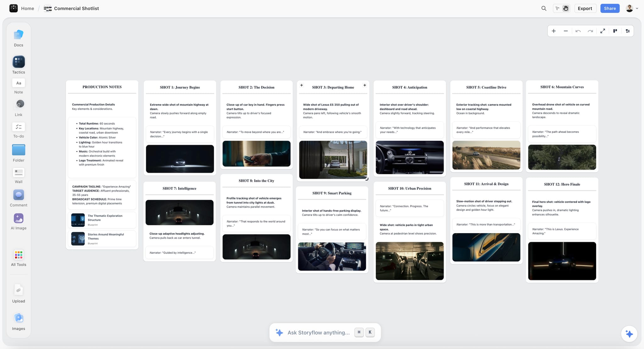Click the PRODUCTION NOTES card title
Image resolution: width=644 pixels, height=349 pixels.
[x=102, y=87]
